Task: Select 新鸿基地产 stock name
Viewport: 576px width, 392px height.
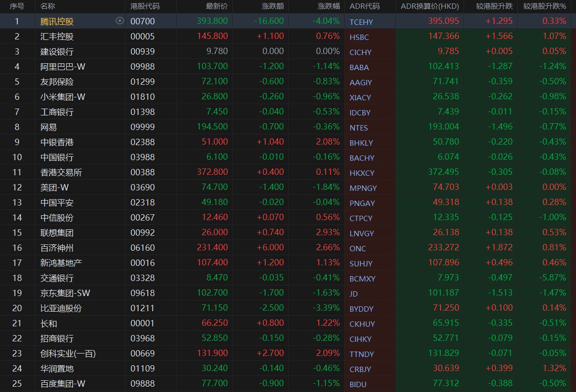Action: tap(61, 263)
